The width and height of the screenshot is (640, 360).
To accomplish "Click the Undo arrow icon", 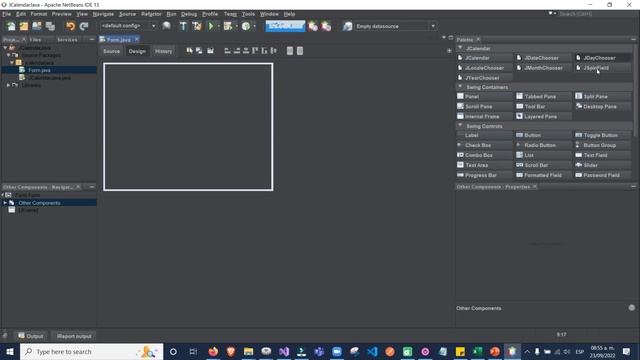I will tap(71, 26).
